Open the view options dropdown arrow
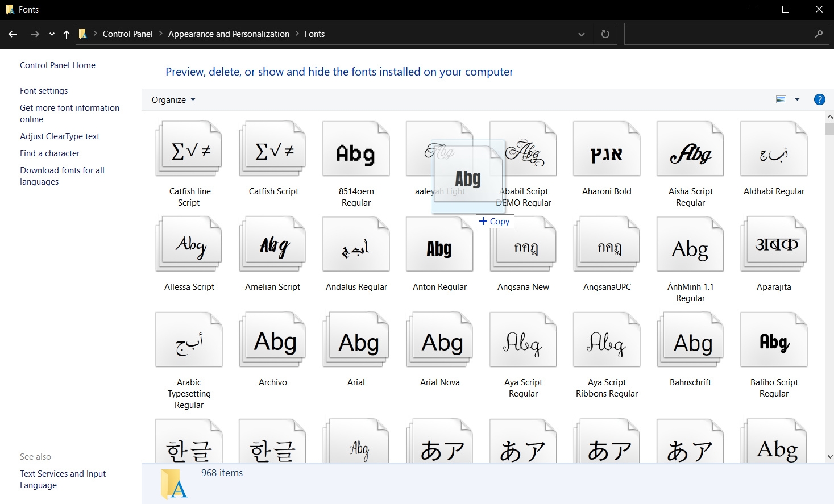Viewport: 834px width, 504px height. [798, 99]
